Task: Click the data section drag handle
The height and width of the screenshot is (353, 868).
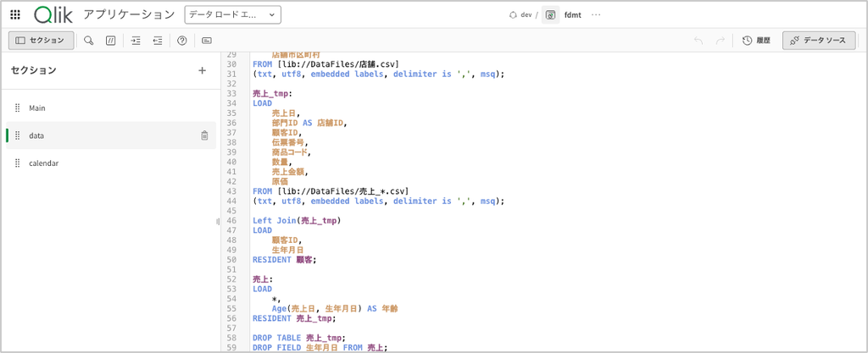Action: point(17,135)
